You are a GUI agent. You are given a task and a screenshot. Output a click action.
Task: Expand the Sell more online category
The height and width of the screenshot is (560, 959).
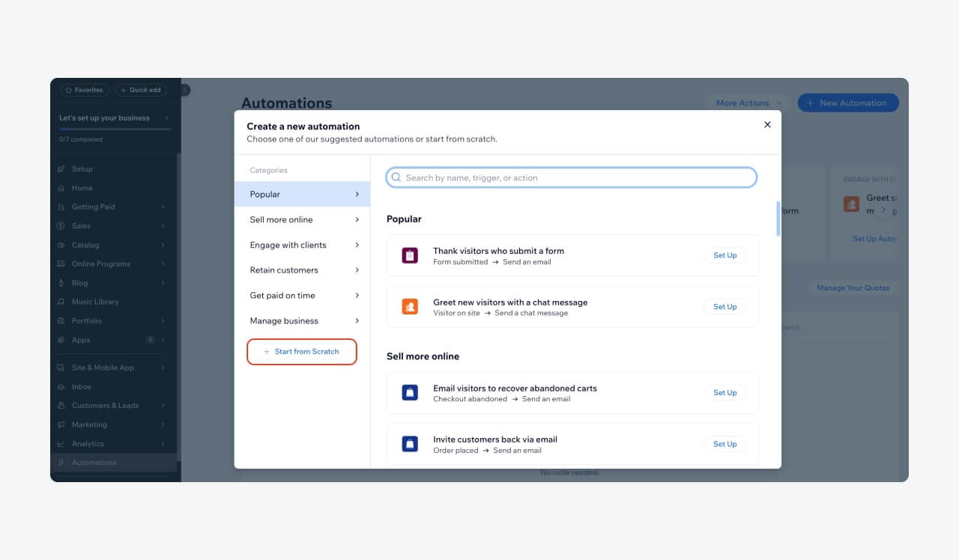coord(302,219)
